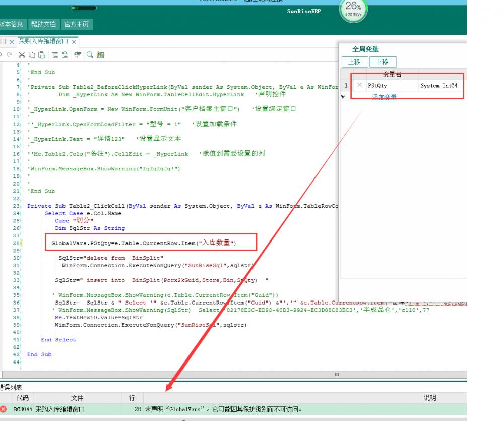Screen dimensions: 504x421
Task: Delete the PStQty variable using the X
Action: [x=360, y=85]
